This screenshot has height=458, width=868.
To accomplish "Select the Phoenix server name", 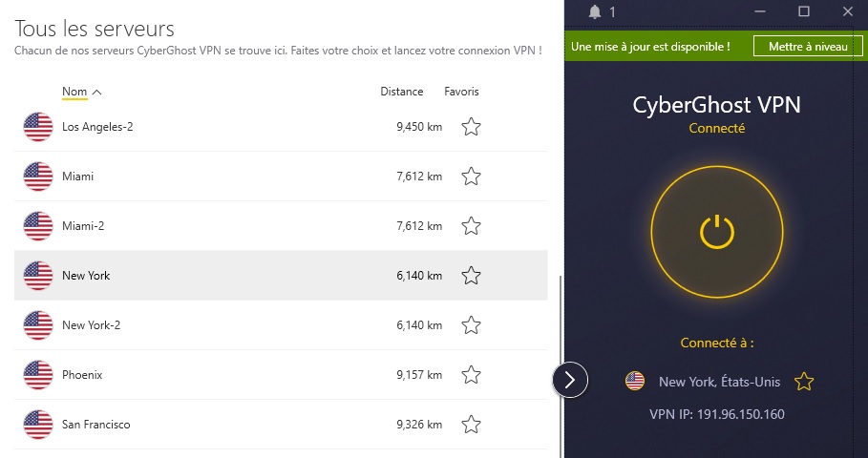I will [82, 374].
